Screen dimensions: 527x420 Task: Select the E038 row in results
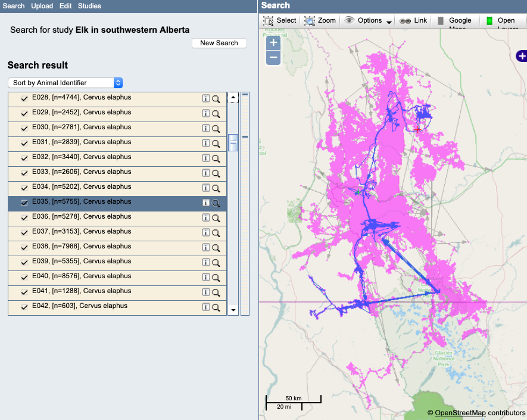(x=107, y=247)
